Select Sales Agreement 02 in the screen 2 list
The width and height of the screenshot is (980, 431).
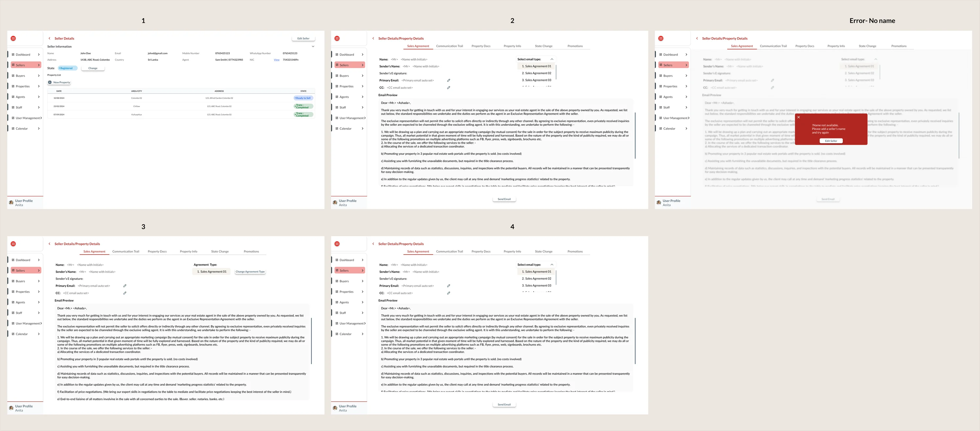536,73
